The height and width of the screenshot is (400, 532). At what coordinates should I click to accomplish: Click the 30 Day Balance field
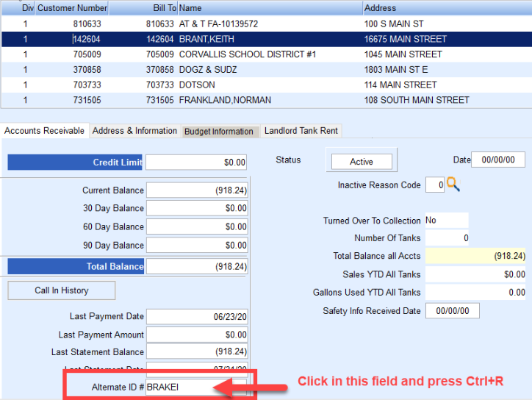click(197, 208)
